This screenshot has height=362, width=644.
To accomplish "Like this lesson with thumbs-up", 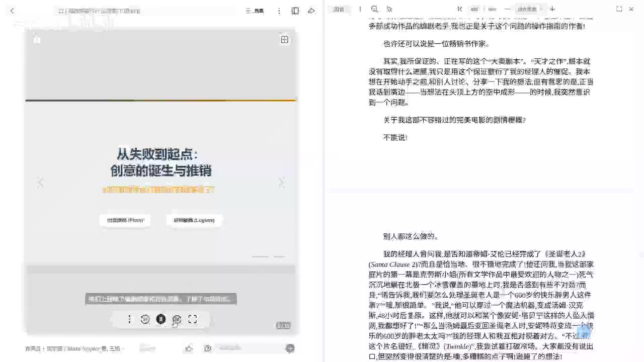I will [x=189, y=348].
